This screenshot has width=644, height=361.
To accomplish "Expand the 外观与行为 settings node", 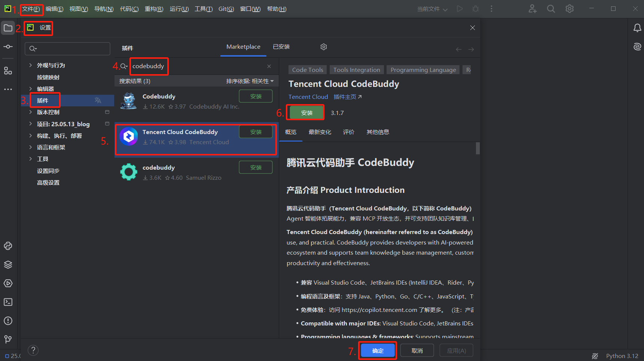I will tap(30, 65).
